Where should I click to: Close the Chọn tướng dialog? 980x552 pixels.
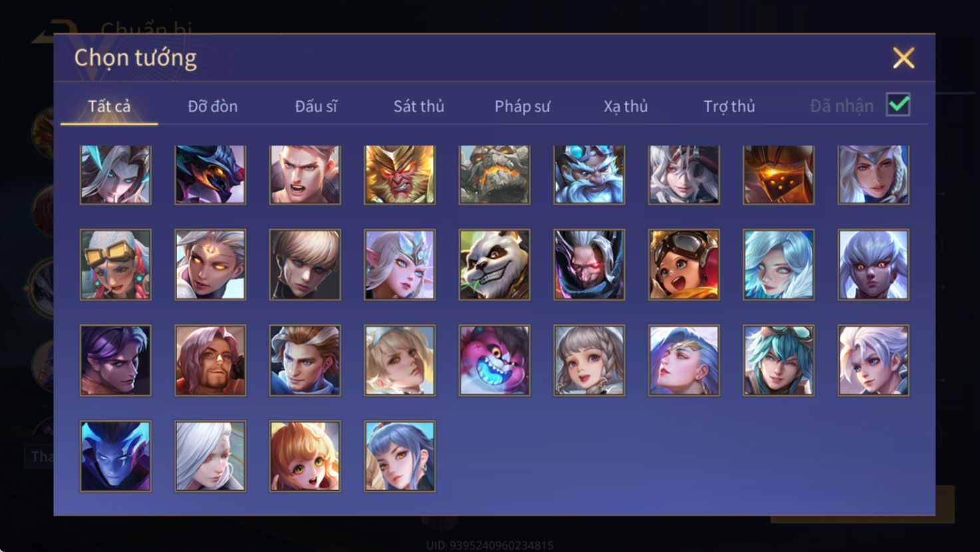(x=903, y=58)
